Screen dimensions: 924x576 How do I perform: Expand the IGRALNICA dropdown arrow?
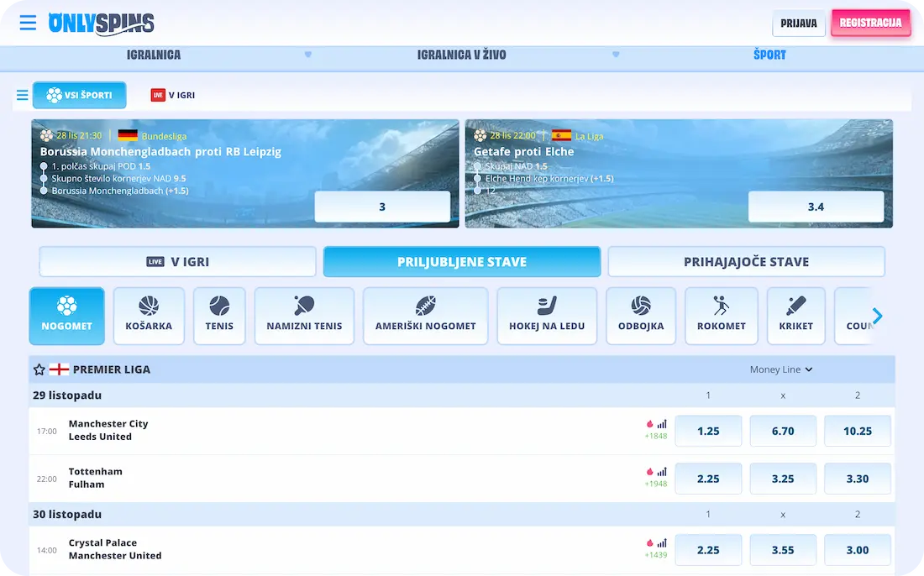tap(308, 55)
